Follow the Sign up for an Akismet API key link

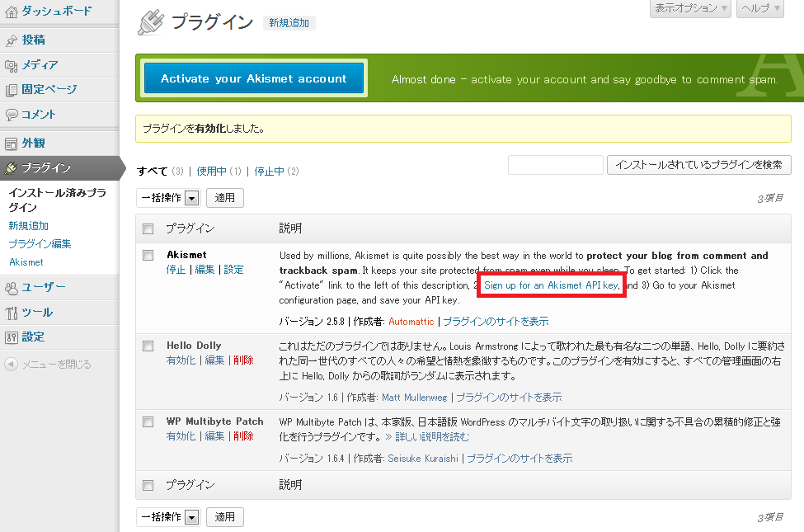(551, 285)
